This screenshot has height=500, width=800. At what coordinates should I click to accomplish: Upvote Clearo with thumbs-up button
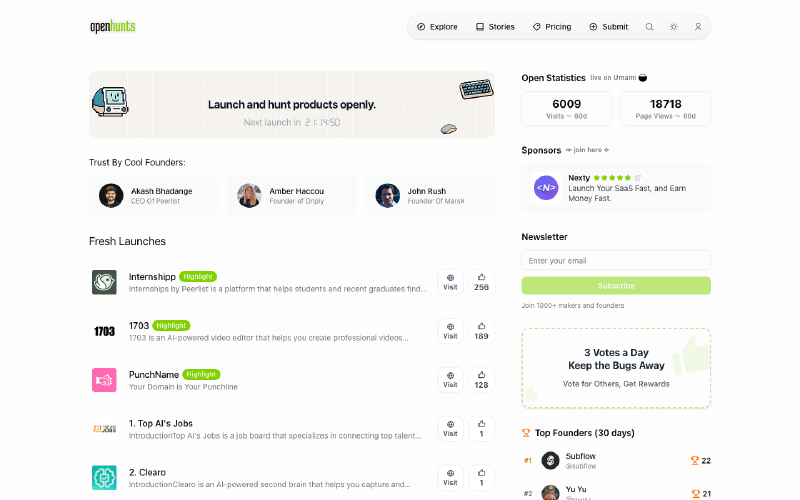(481, 478)
